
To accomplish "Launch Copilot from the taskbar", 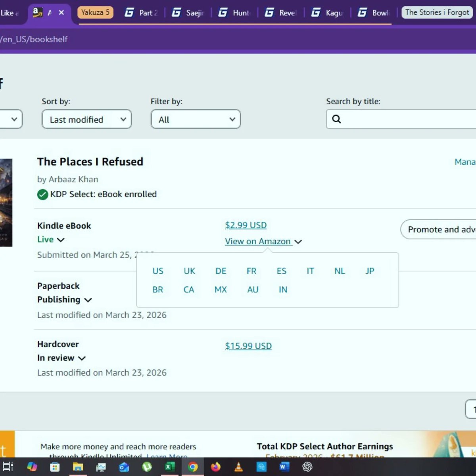I will (32, 466).
